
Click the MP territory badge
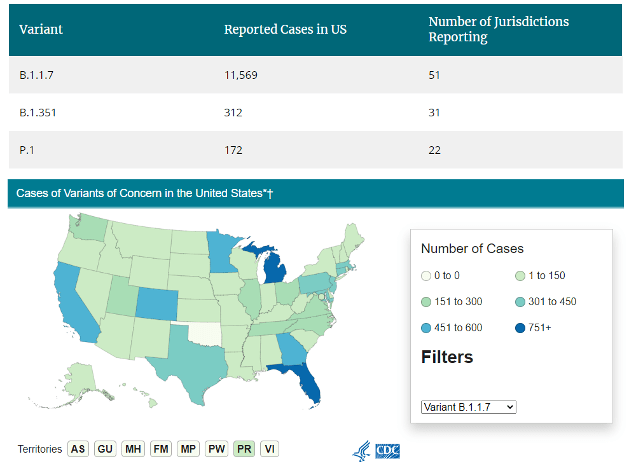pos(187,450)
